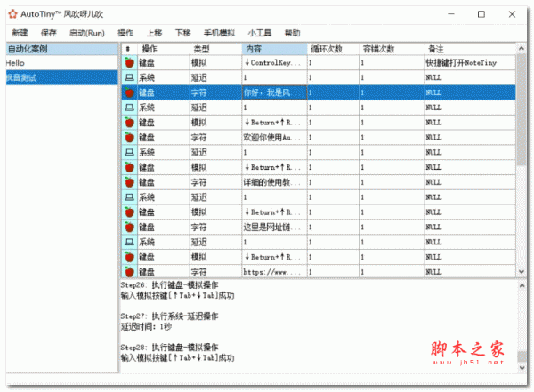Click 启动(Run) in the menu bar
The image size is (534, 392).
pyautogui.click(x=87, y=33)
